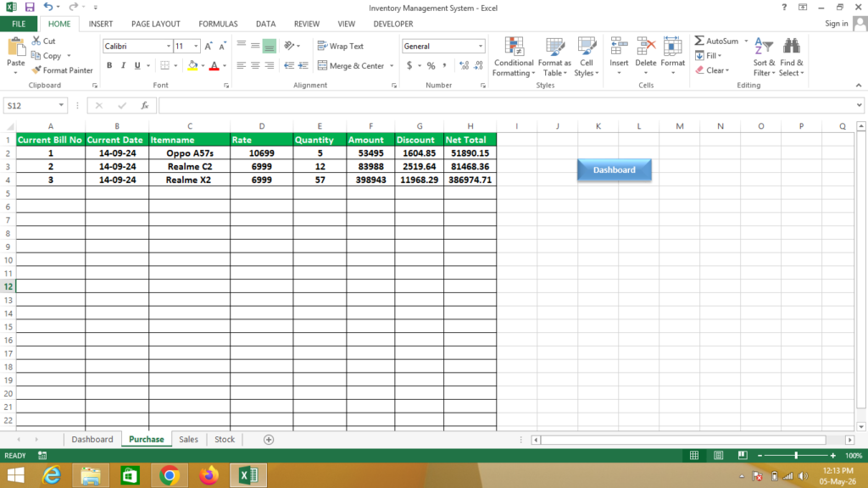Align text to the left
This screenshot has width=868, height=488.
[242, 65]
